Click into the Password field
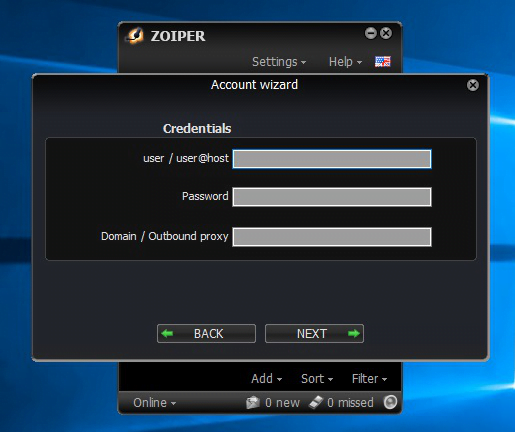515x432 pixels. [x=332, y=197]
